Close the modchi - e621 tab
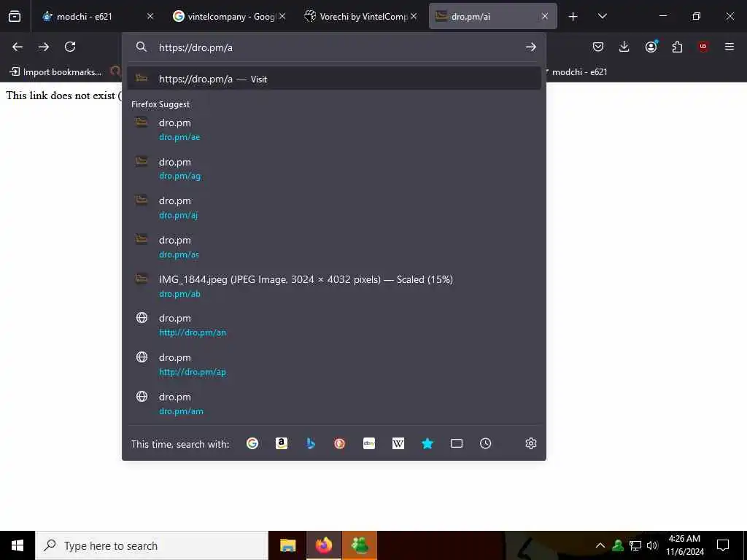The image size is (747, 560). tap(150, 16)
